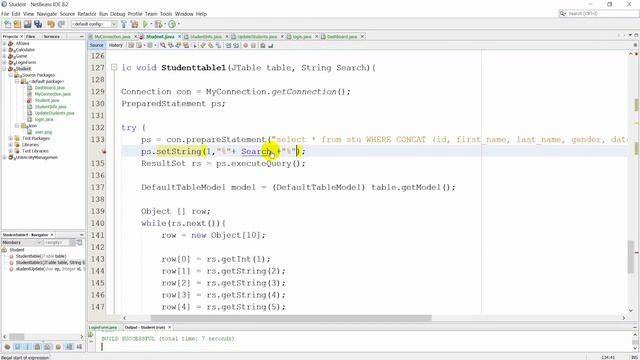The width and height of the screenshot is (640, 360).
Task: Toggle Sort by Name in Navigator
Action: click(x=69, y=347)
